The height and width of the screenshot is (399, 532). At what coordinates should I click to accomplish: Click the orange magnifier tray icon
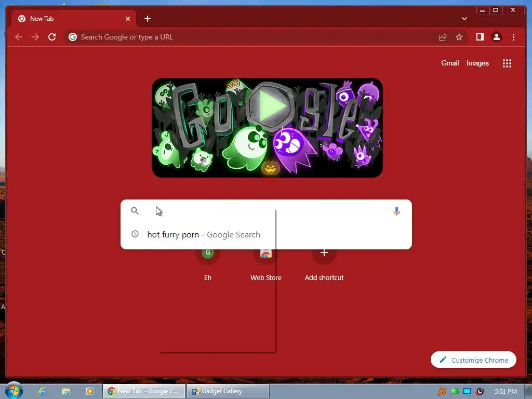pos(442,392)
